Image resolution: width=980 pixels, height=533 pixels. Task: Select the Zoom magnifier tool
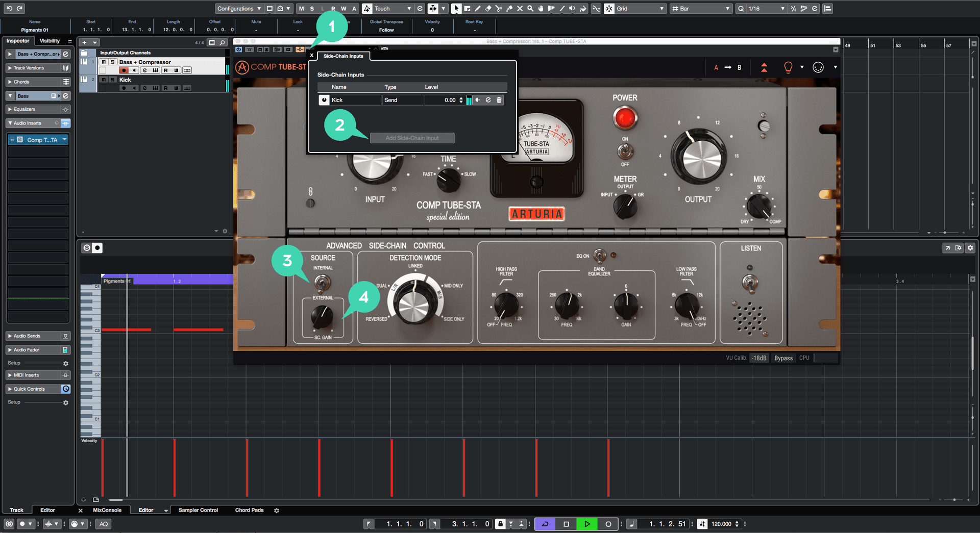530,8
